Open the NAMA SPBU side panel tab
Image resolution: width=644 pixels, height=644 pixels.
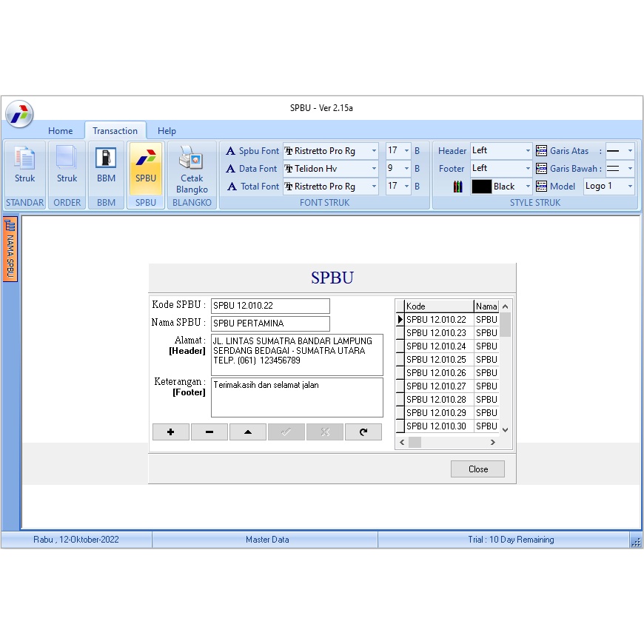point(10,249)
